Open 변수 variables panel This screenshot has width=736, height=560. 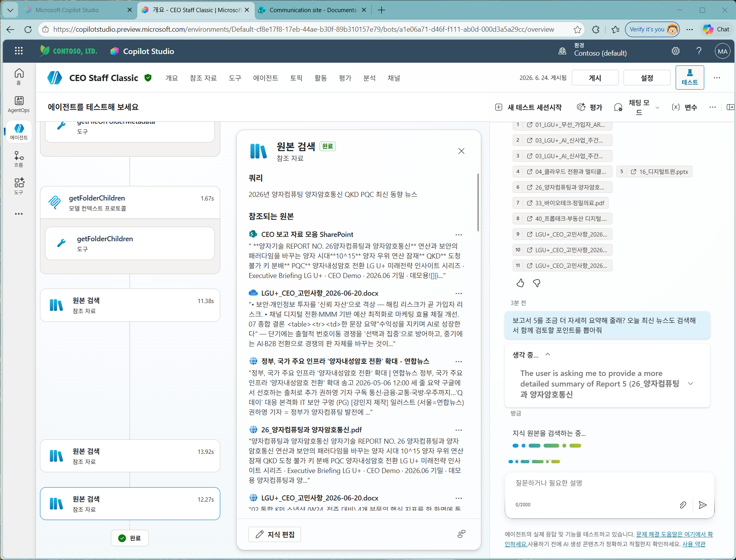coord(684,107)
